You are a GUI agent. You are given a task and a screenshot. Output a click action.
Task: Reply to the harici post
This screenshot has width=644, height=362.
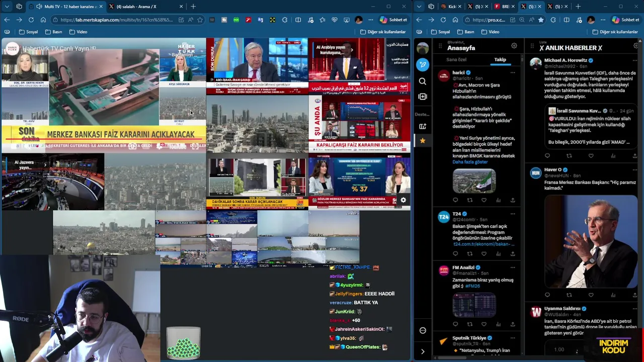[455, 200]
